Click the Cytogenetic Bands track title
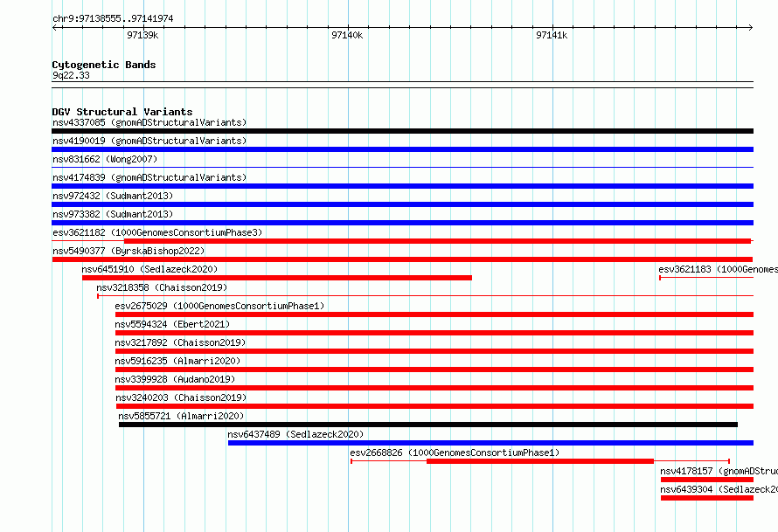Viewport: 778px width, 532px height. [x=104, y=65]
